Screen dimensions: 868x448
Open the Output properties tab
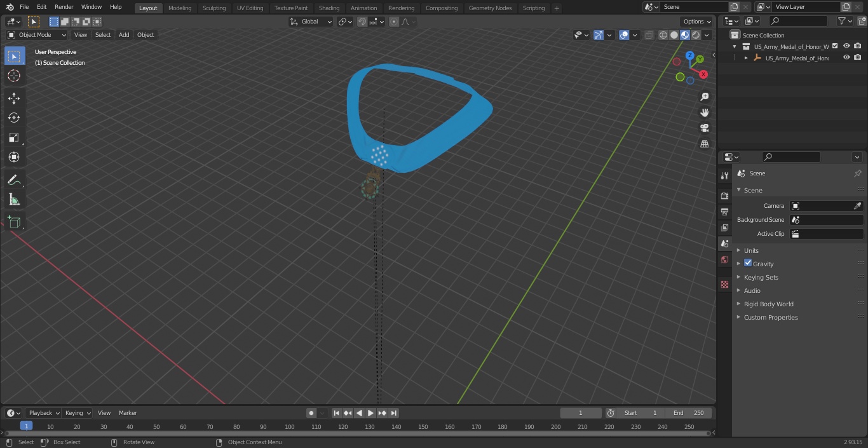pyautogui.click(x=724, y=212)
